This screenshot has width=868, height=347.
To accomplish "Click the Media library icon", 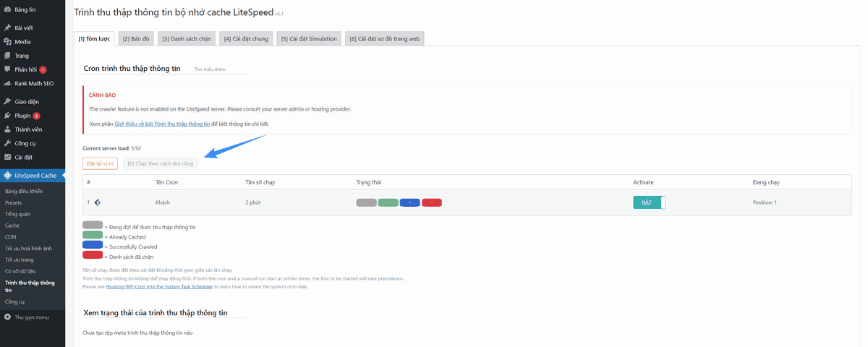I will coord(7,41).
